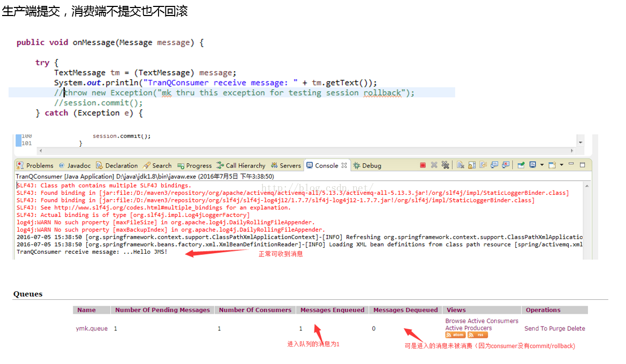This screenshot has height=364, width=626.
Task: Purge the ymk.queue messages
Action: [556, 329]
